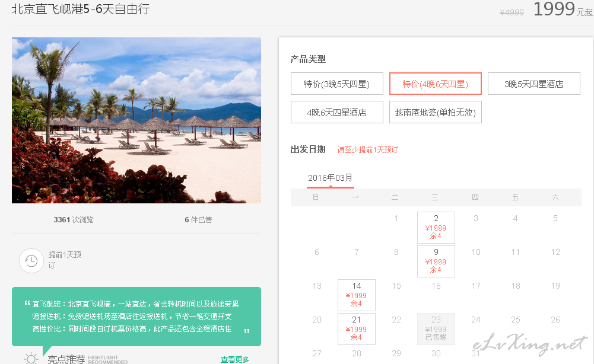
Task: Click calendar date 24
Action: coord(476,320)
